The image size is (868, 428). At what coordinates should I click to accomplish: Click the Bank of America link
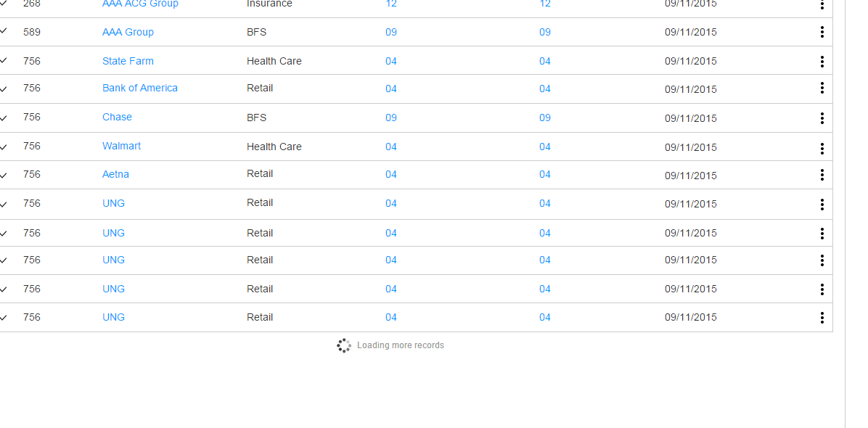139,88
